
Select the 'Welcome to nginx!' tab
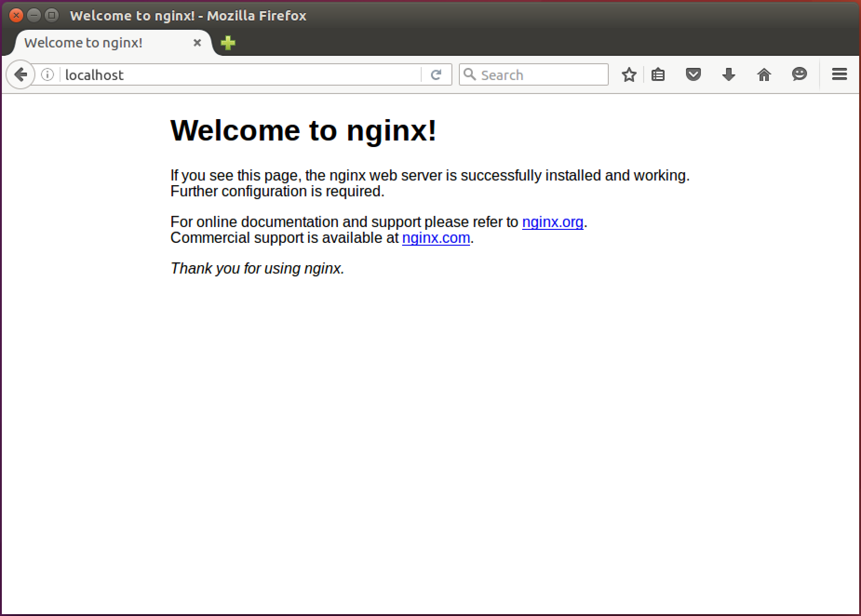coord(112,43)
